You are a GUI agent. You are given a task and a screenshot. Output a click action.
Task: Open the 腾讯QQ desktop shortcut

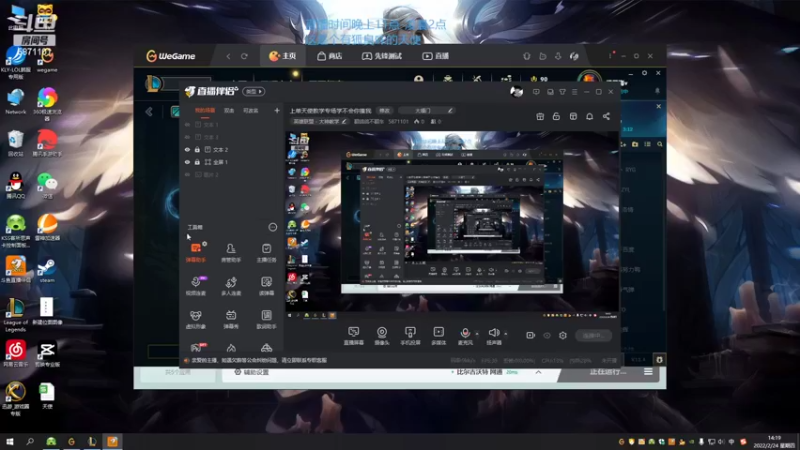tap(15, 186)
